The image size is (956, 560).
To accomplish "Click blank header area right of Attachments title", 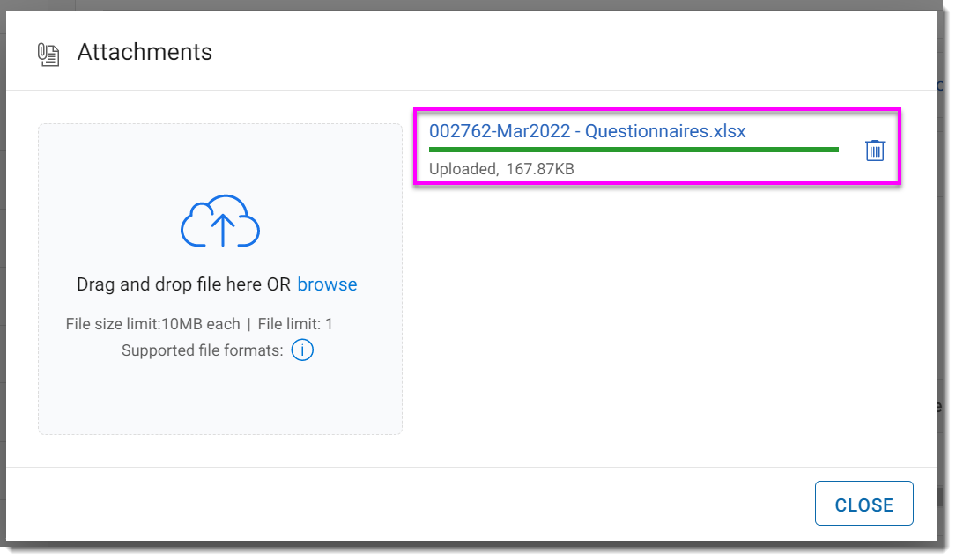I will 573,53.
